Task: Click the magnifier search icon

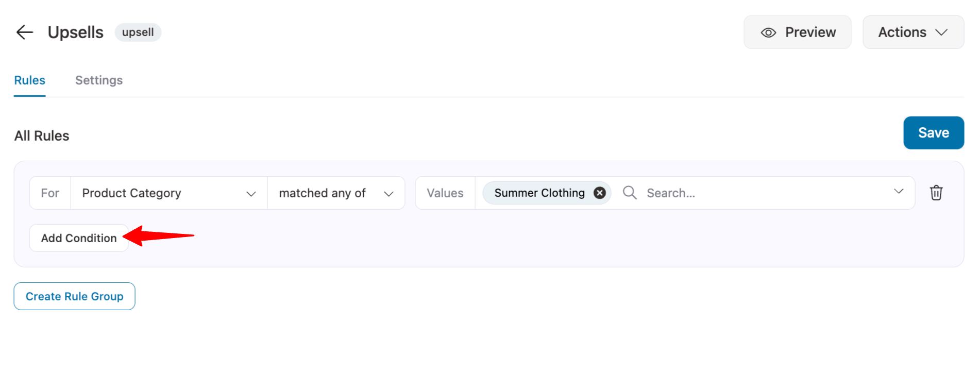Action: [x=630, y=193]
